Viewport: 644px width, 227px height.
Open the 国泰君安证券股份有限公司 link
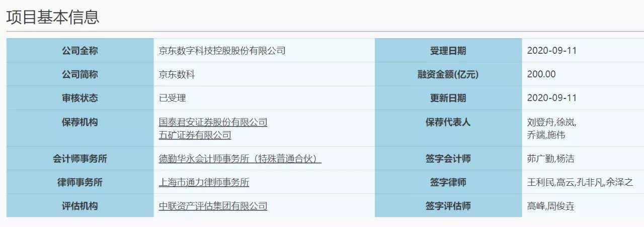(x=213, y=122)
